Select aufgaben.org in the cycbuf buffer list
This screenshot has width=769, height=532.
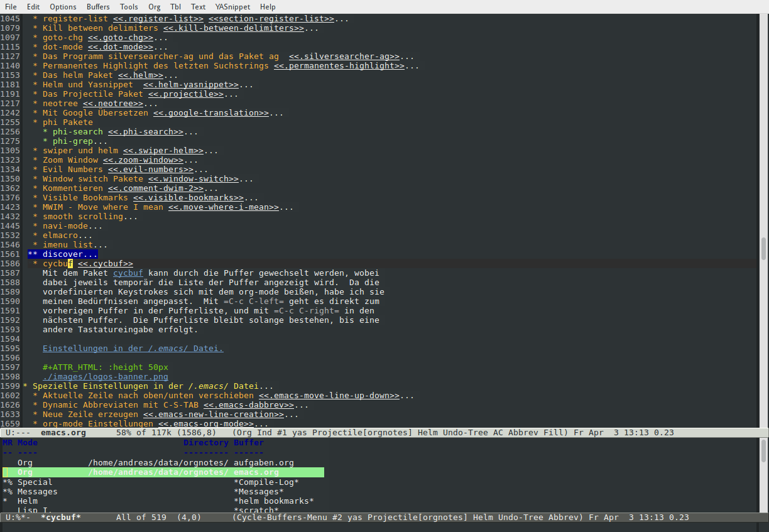(x=263, y=463)
